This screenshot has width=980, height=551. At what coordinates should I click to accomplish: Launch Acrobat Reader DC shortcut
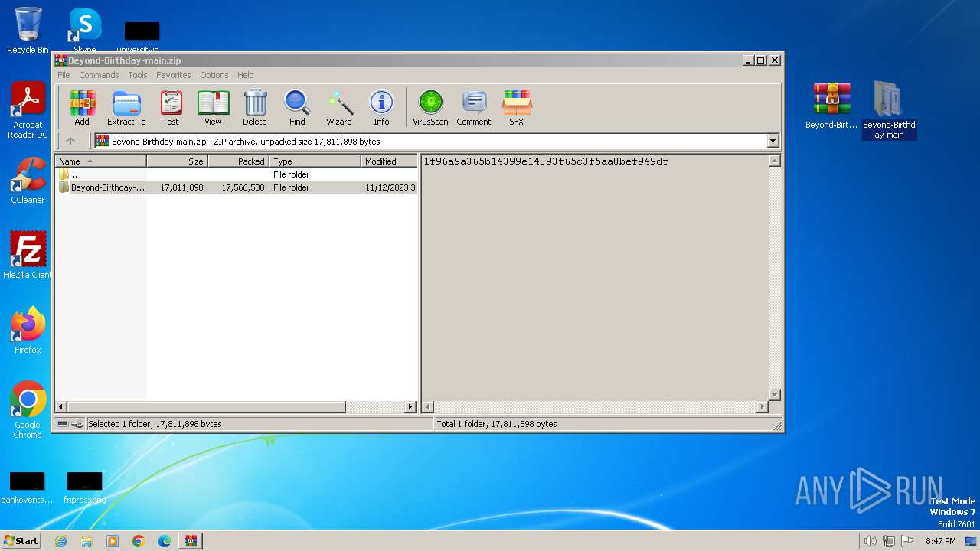(x=28, y=111)
